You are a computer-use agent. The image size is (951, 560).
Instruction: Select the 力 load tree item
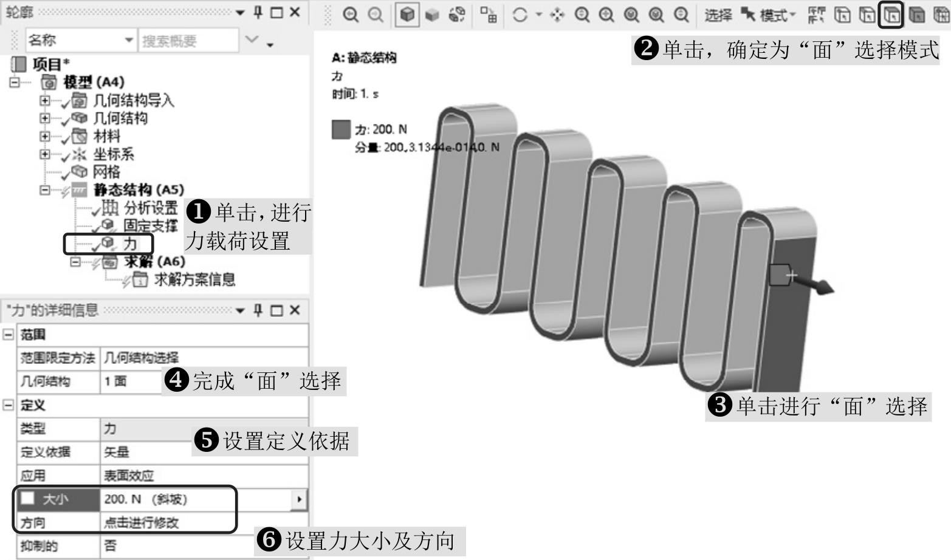click(x=130, y=244)
